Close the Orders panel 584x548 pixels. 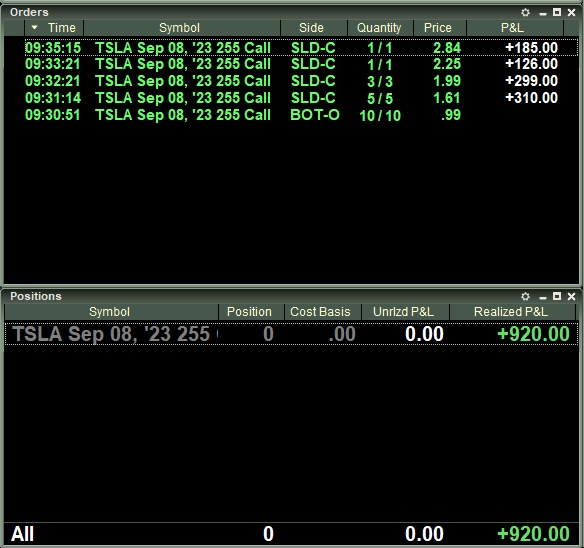click(x=571, y=13)
